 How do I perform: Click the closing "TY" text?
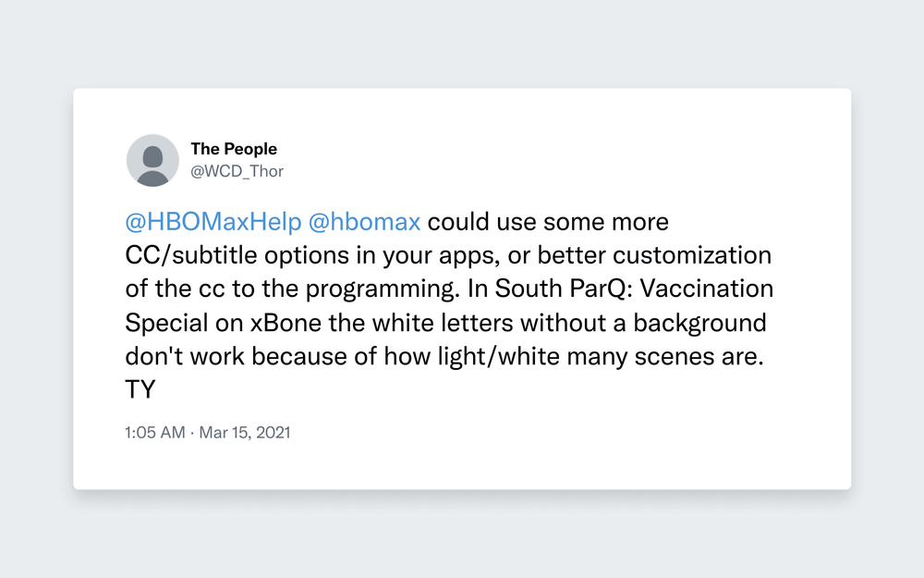point(140,390)
